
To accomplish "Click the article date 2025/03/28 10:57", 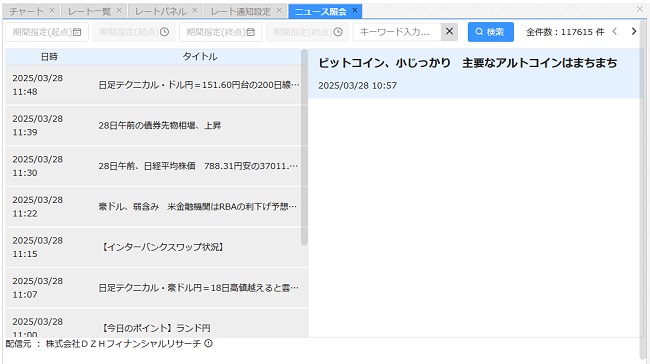I will (x=357, y=85).
